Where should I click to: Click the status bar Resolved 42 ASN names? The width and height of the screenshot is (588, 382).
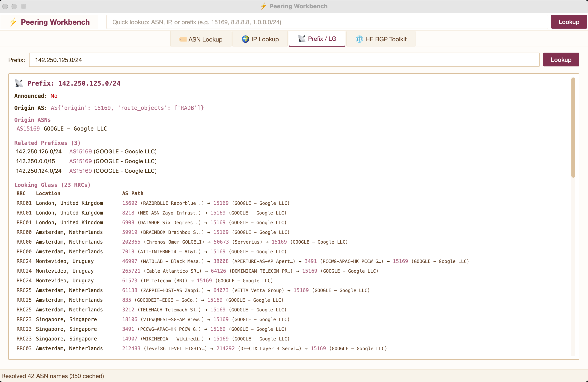[x=53, y=376]
